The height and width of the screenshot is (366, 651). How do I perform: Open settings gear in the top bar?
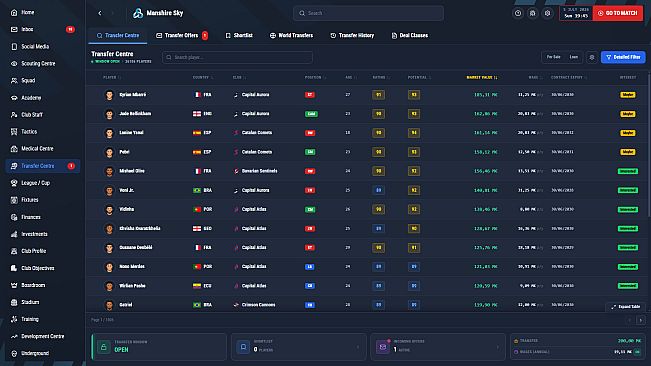tap(548, 13)
